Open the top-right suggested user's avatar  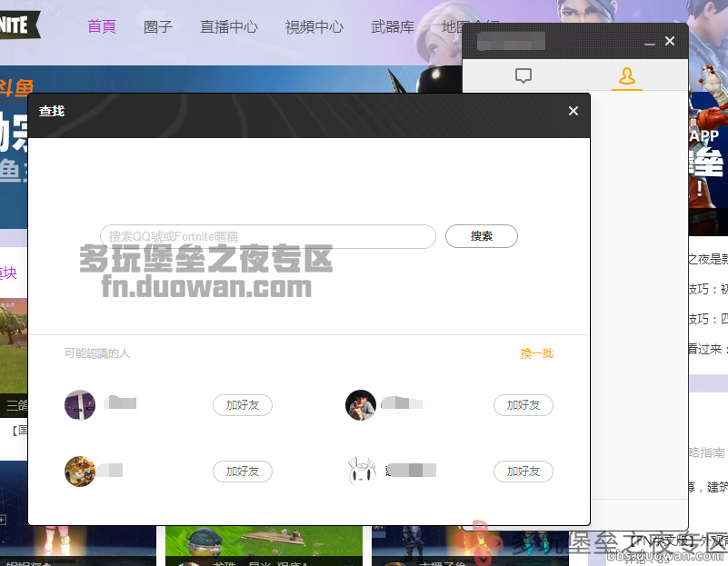pos(361,405)
